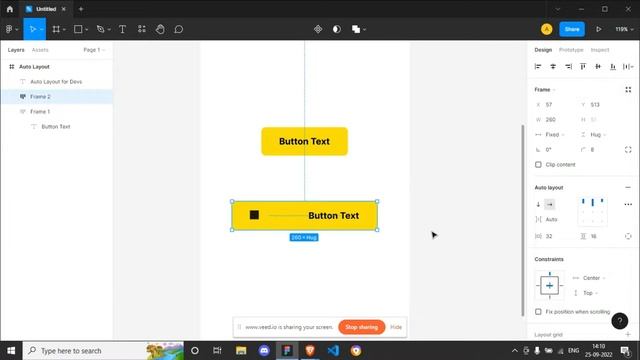The height and width of the screenshot is (360, 640).
Task: Switch to the Prototype tab
Action: (571, 50)
